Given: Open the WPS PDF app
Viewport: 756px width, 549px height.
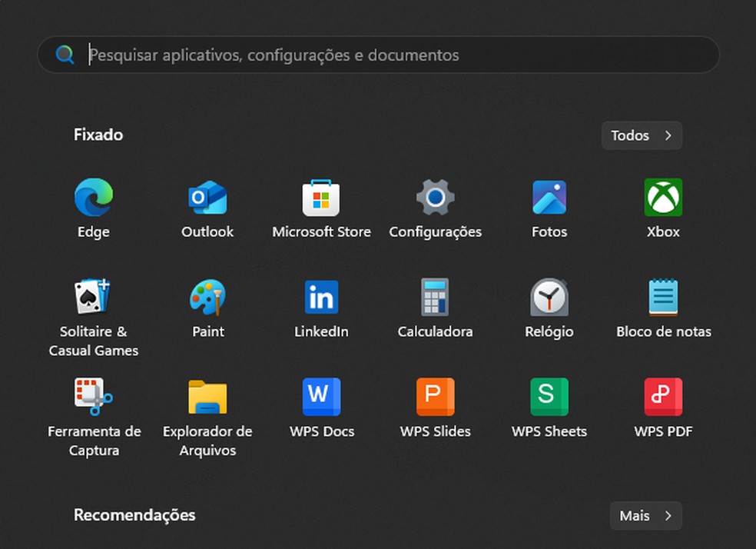Looking at the screenshot, I should tap(663, 398).
